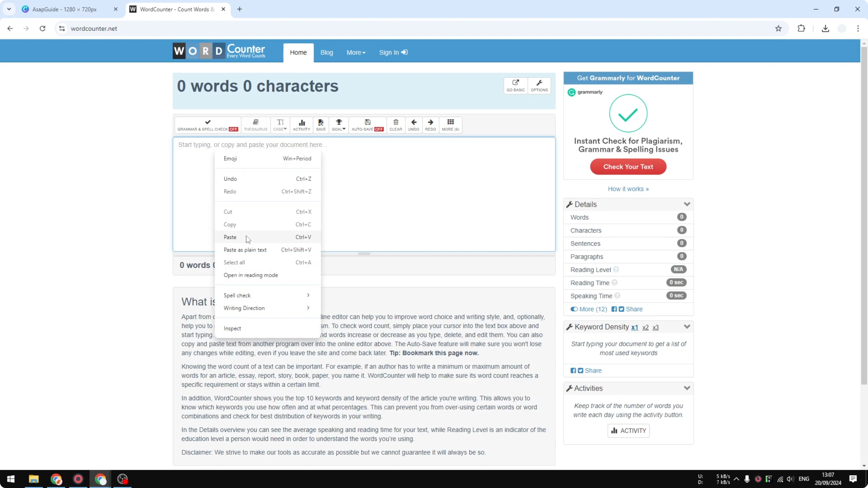Open browser Downloads icon
Image resolution: width=868 pixels, height=488 pixels.
825,29
